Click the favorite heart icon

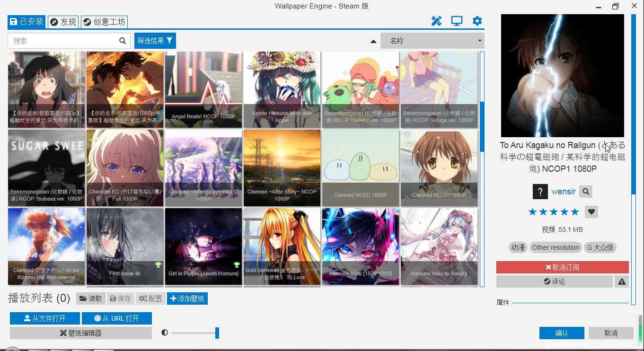tap(591, 211)
